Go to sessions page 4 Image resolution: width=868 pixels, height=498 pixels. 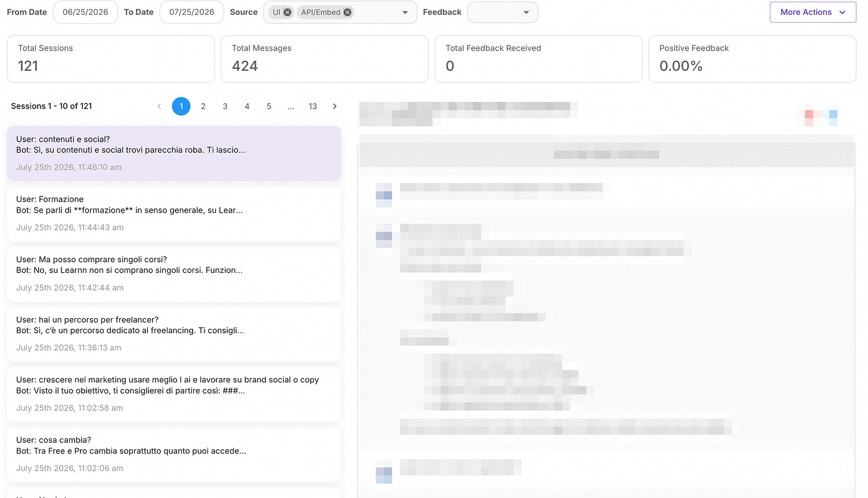(247, 106)
